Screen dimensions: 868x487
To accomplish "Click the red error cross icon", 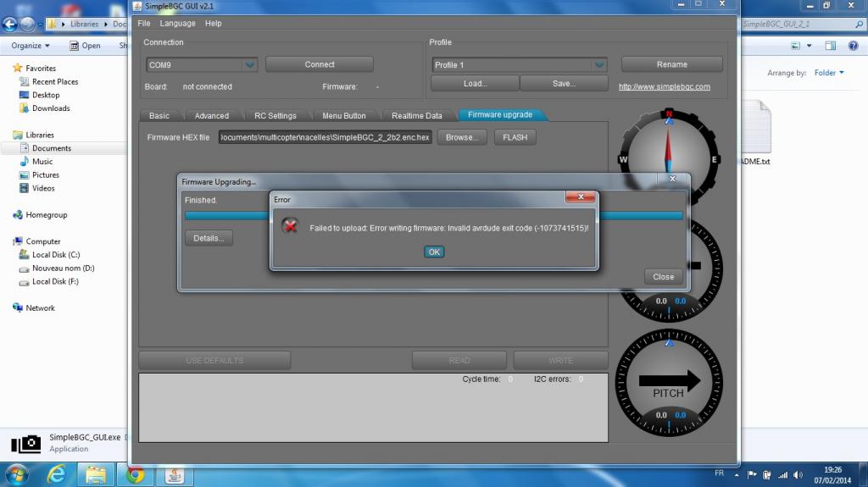I will click(290, 226).
